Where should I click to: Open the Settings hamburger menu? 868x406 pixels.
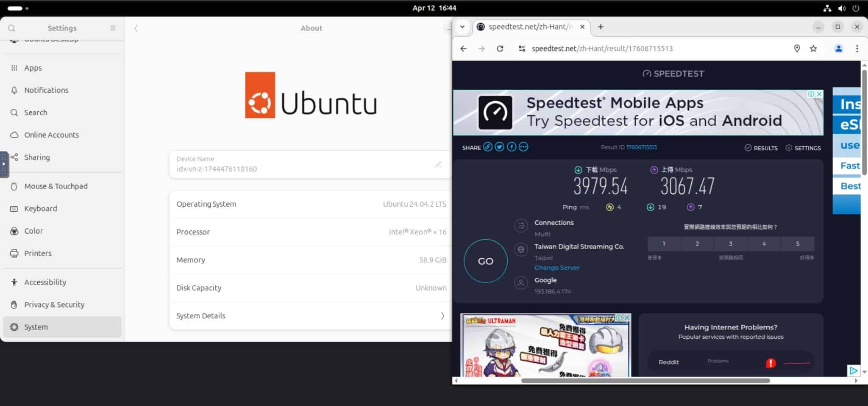[x=113, y=28]
